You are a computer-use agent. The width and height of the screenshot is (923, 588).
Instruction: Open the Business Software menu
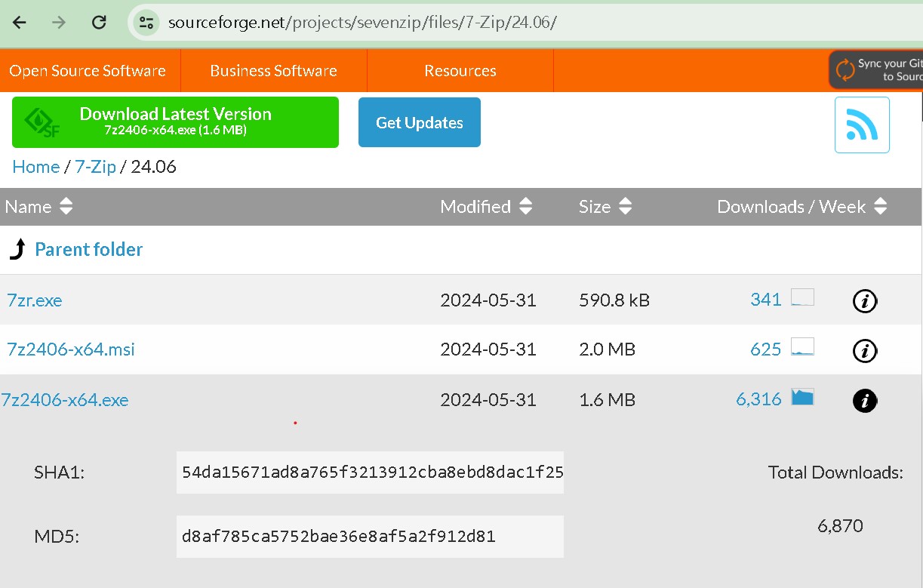273,71
